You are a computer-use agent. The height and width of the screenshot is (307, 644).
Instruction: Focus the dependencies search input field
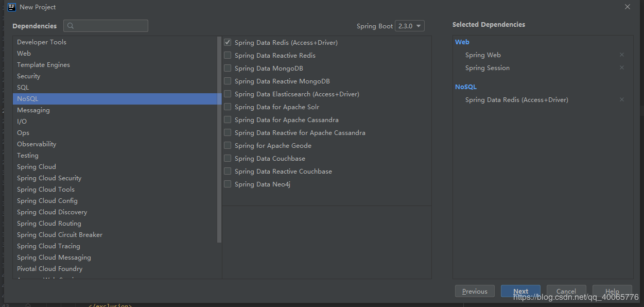pos(111,26)
